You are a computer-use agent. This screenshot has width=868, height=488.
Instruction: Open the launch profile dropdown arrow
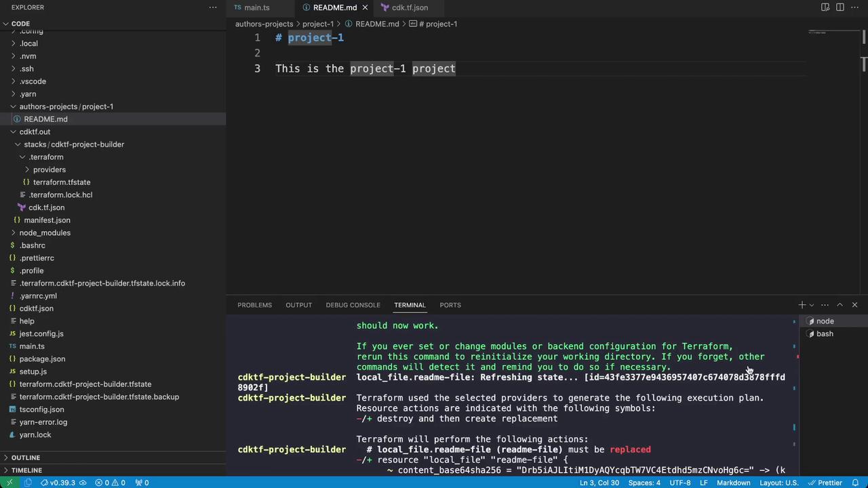click(x=811, y=305)
